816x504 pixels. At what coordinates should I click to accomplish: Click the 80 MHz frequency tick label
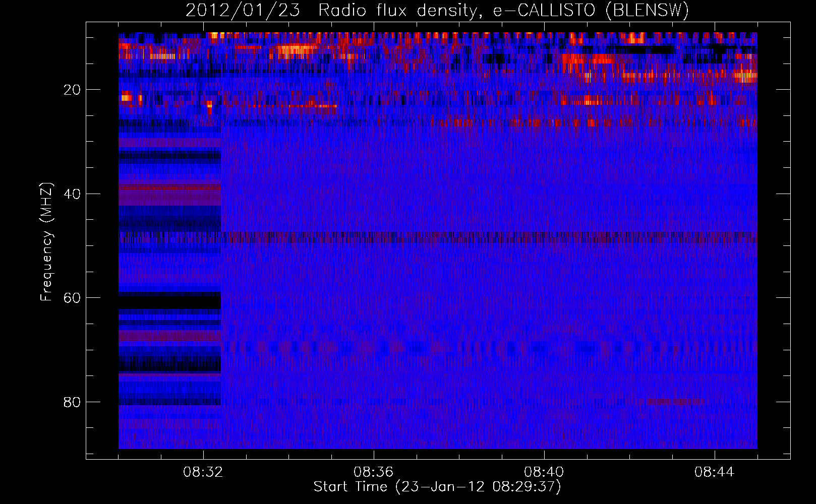(72, 402)
